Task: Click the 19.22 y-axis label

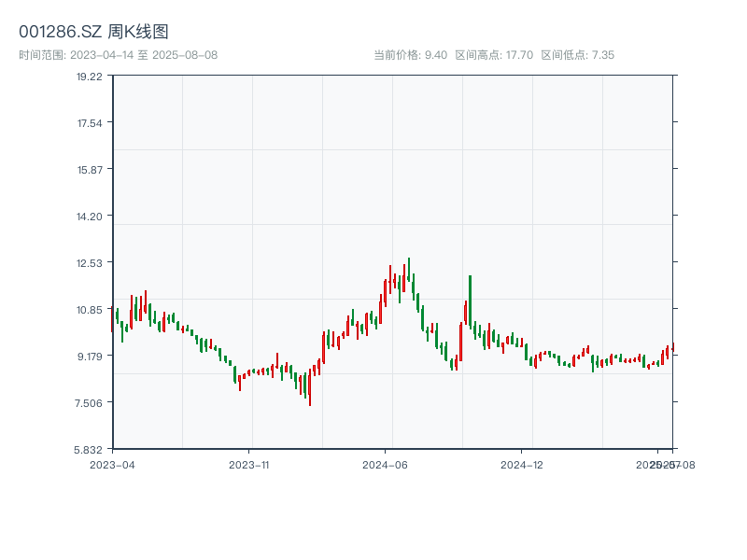Action: pos(90,77)
